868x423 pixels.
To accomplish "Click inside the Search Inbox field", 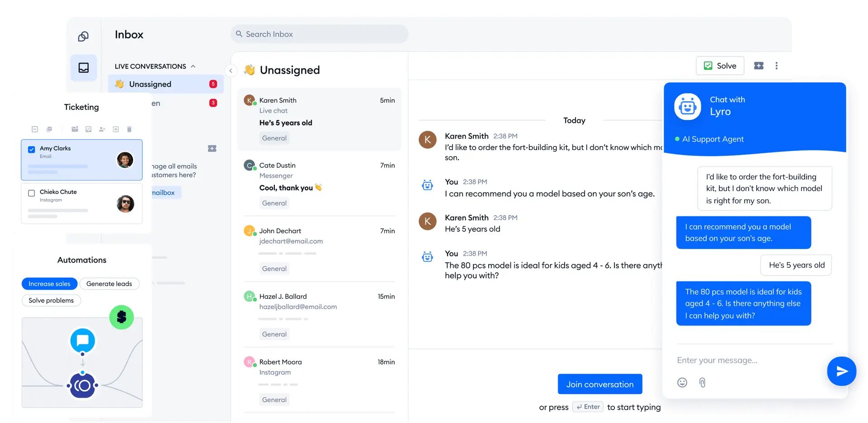I will coord(319,33).
